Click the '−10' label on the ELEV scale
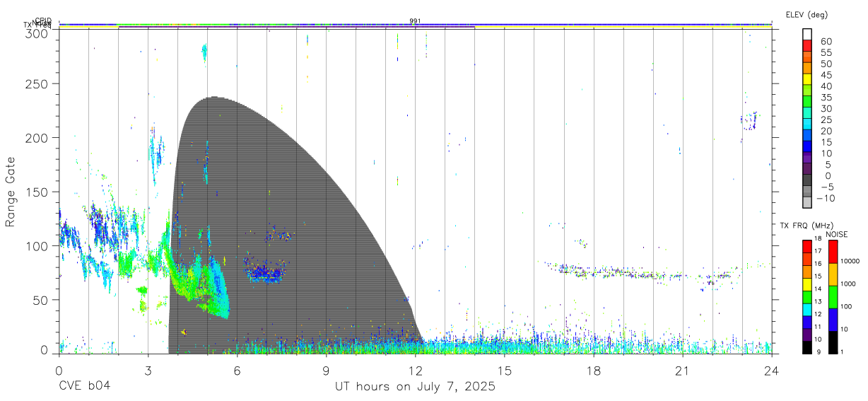This screenshot has height=401, width=868. (x=827, y=198)
